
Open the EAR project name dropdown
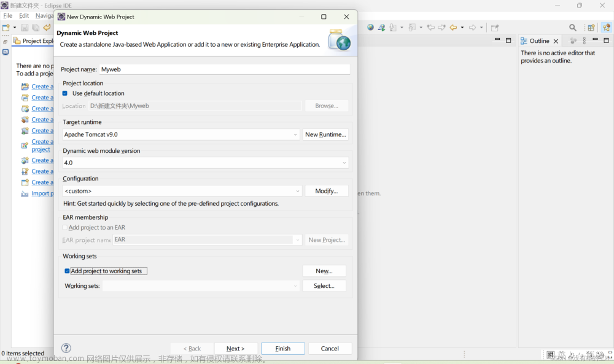pos(207,239)
